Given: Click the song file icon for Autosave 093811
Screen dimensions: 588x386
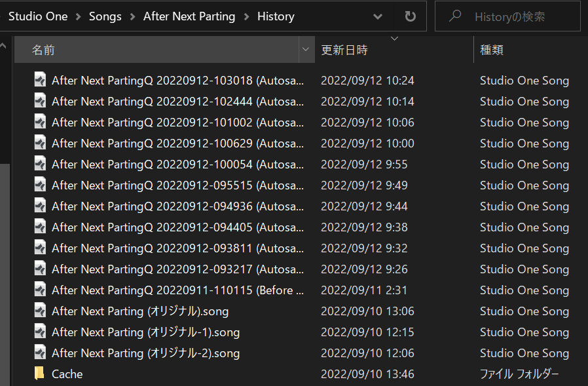Looking at the screenshot, I should click(x=40, y=248).
